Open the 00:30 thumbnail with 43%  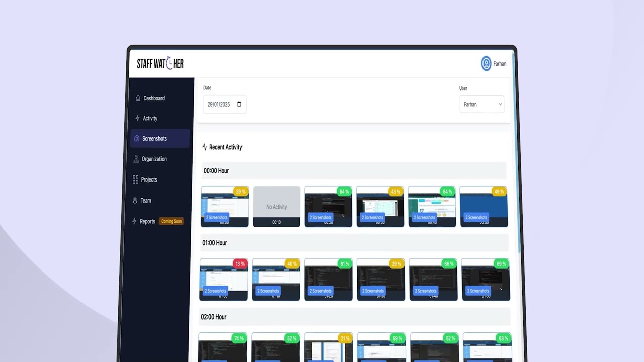tap(380, 207)
